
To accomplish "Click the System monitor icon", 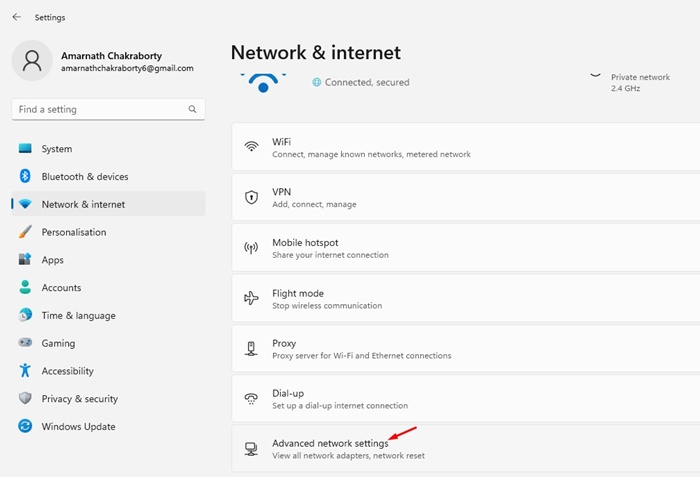I will tap(25, 148).
